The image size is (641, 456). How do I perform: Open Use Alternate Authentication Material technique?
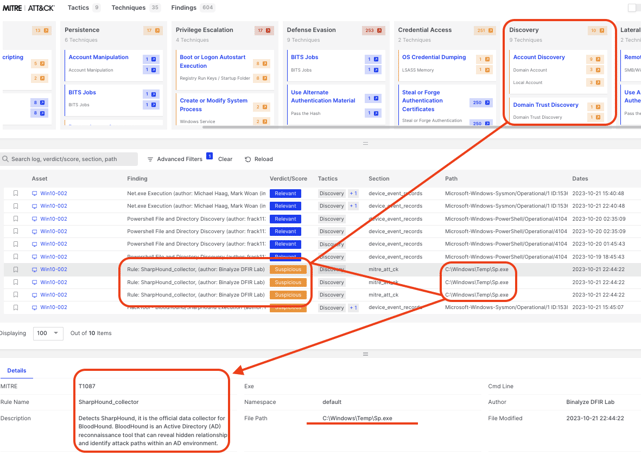point(323,97)
